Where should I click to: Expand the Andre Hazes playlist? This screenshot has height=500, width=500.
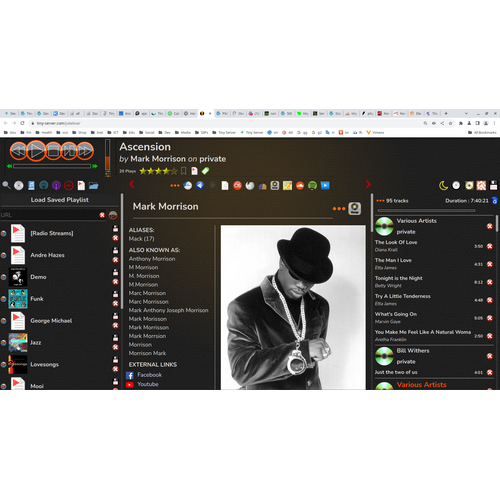click(3, 255)
